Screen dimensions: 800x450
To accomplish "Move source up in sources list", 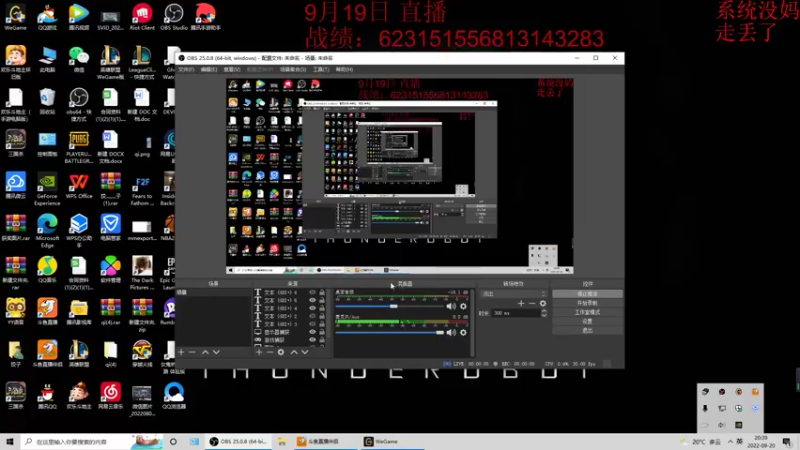I will tap(294, 352).
